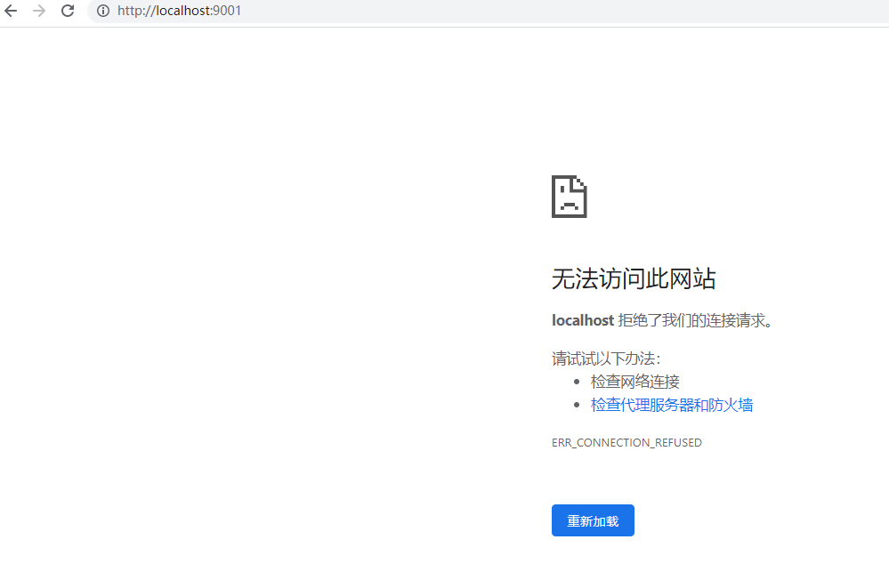The width and height of the screenshot is (889, 588).
Task: Click the grayed forward arrow icon
Action: [x=39, y=11]
